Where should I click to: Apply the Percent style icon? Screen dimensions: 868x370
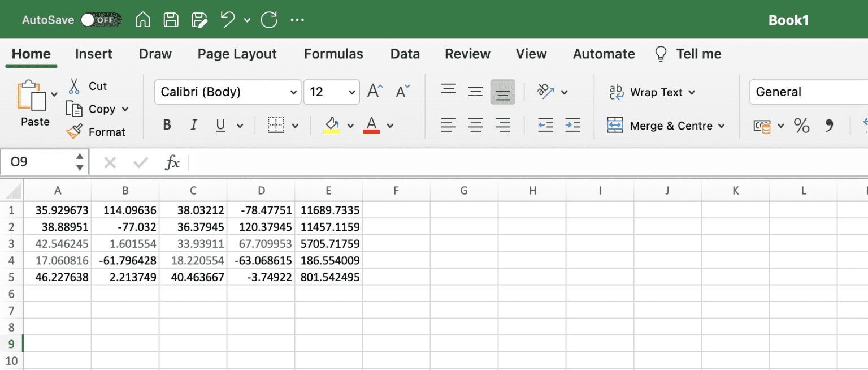point(801,126)
